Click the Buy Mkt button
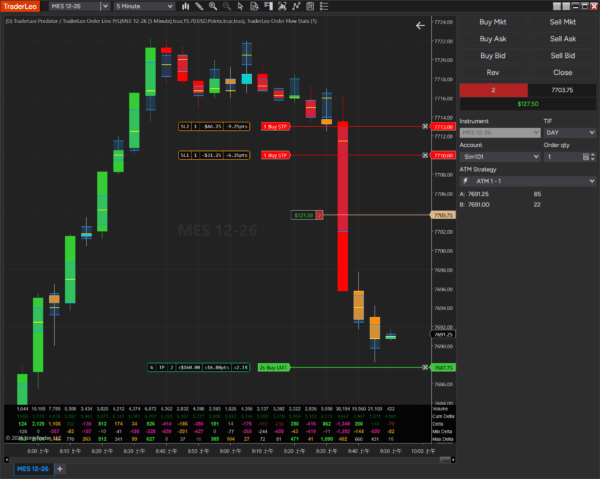Screen dimensions: 600x479 click(493, 22)
